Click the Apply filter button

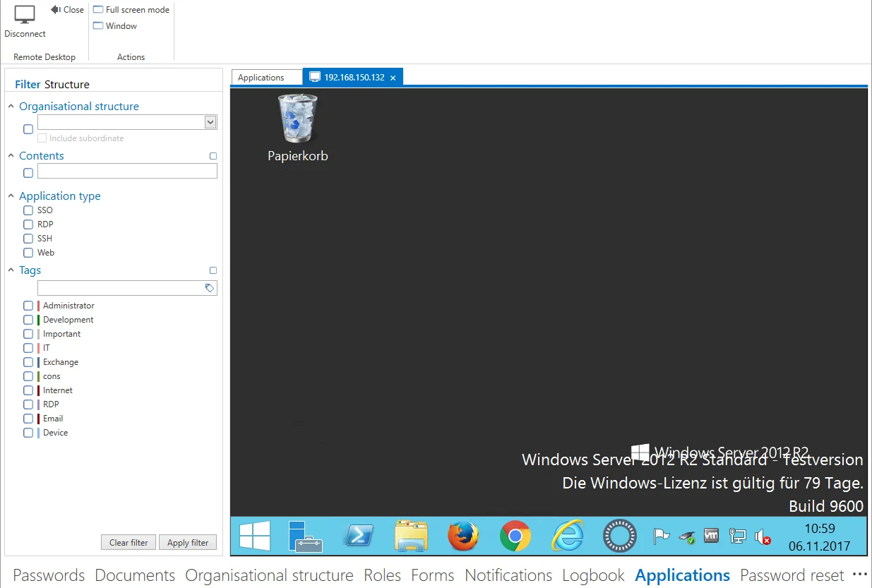pos(188,543)
